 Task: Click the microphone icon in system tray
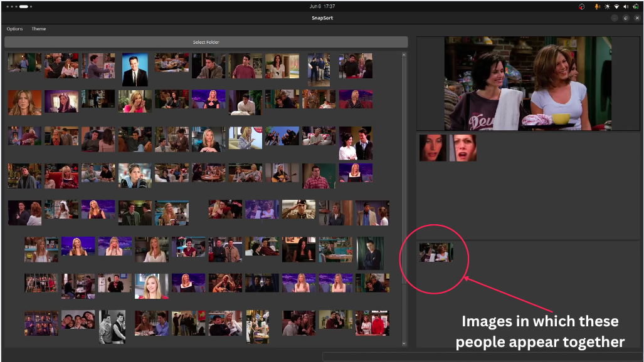click(x=598, y=6)
